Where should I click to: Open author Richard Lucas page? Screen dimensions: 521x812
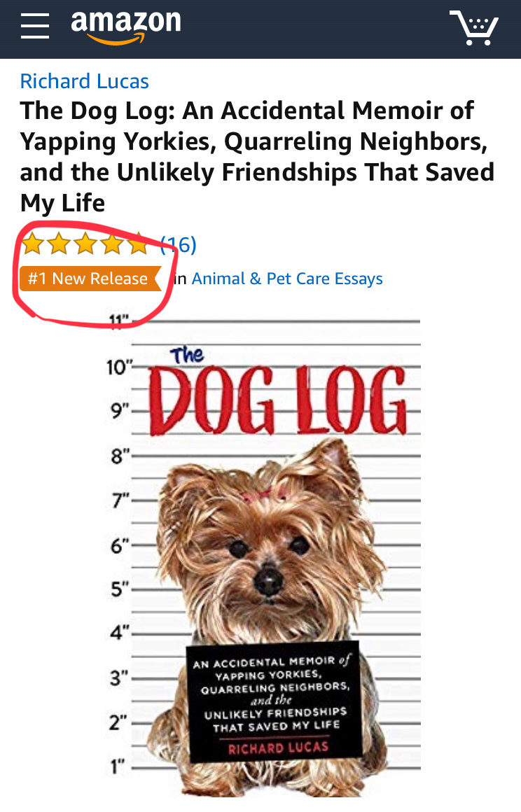(x=85, y=81)
